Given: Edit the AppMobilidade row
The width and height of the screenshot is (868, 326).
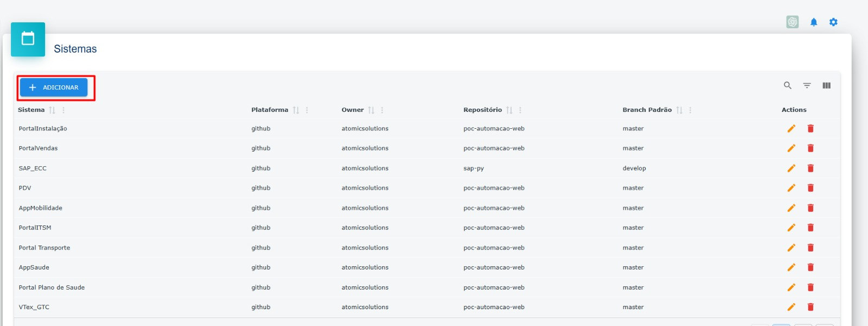Looking at the screenshot, I should pyautogui.click(x=792, y=208).
